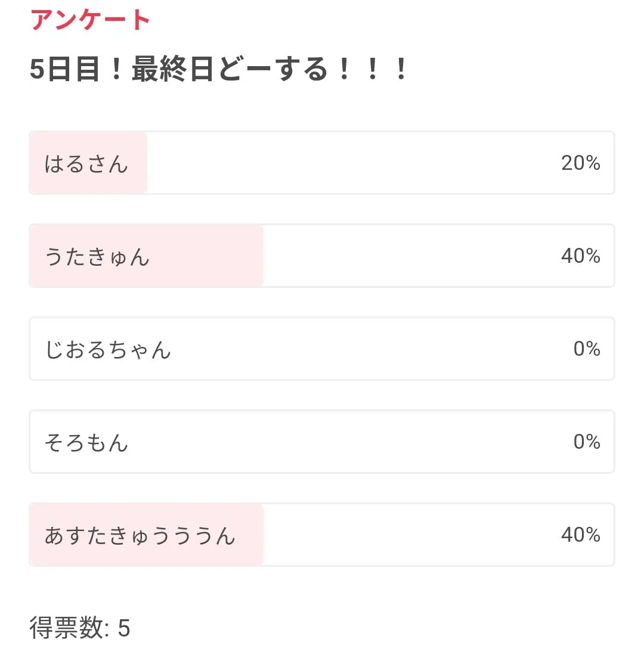Click the 20% result for はるさん
The width and height of the screenshot is (644, 652).
tap(580, 163)
